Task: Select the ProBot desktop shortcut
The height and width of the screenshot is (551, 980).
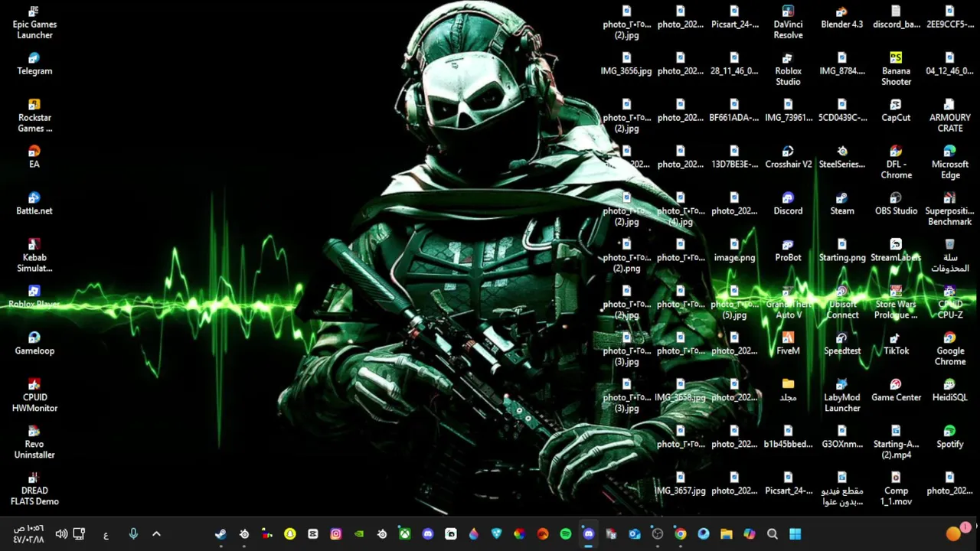Action: point(788,251)
